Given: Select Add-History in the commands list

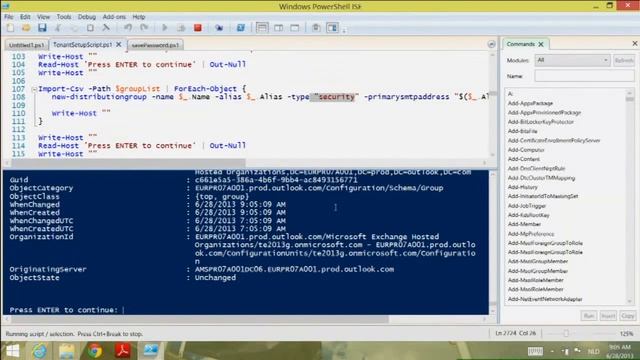Looking at the screenshot, I should [x=522, y=187].
